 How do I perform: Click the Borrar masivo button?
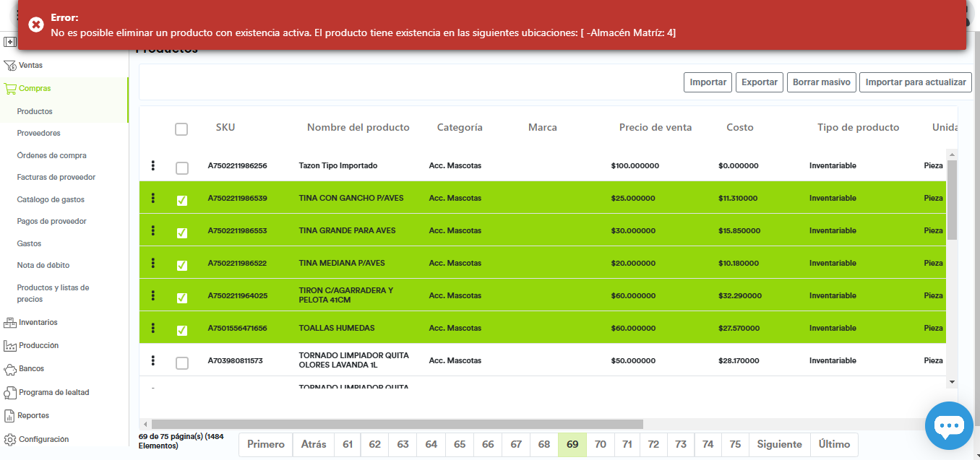click(x=821, y=82)
